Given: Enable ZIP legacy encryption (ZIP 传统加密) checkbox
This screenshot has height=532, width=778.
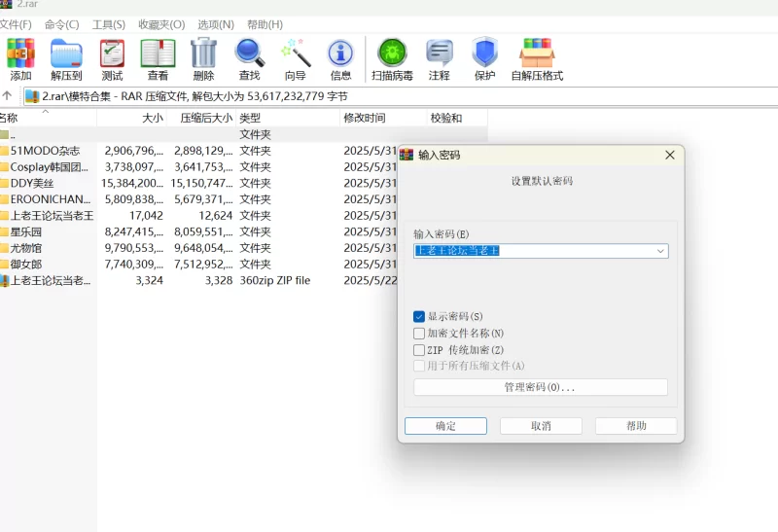Looking at the screenshot, I should (419, 350).
